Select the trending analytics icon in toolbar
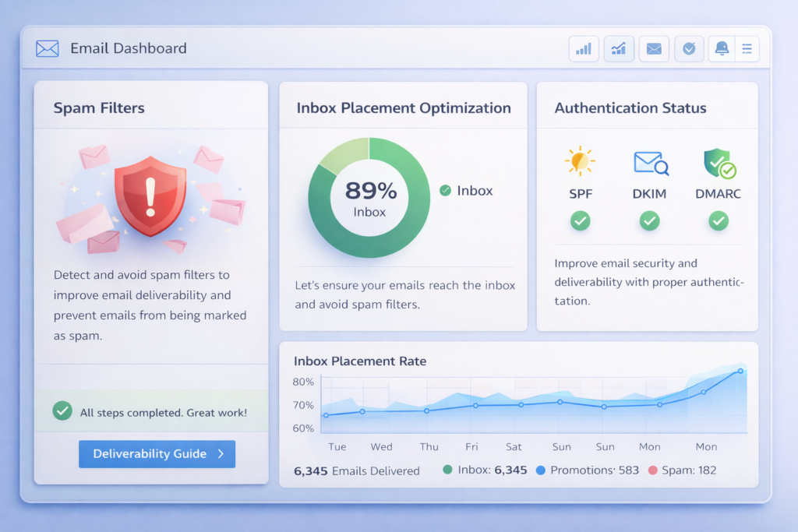This screenshot has width=798, height=532. (x=619, y=48)
